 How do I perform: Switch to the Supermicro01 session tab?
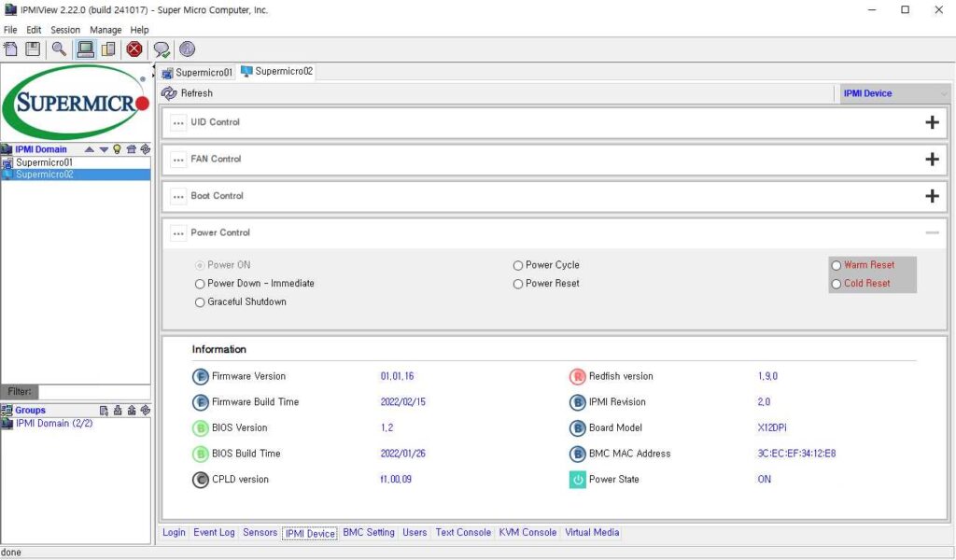197,73
